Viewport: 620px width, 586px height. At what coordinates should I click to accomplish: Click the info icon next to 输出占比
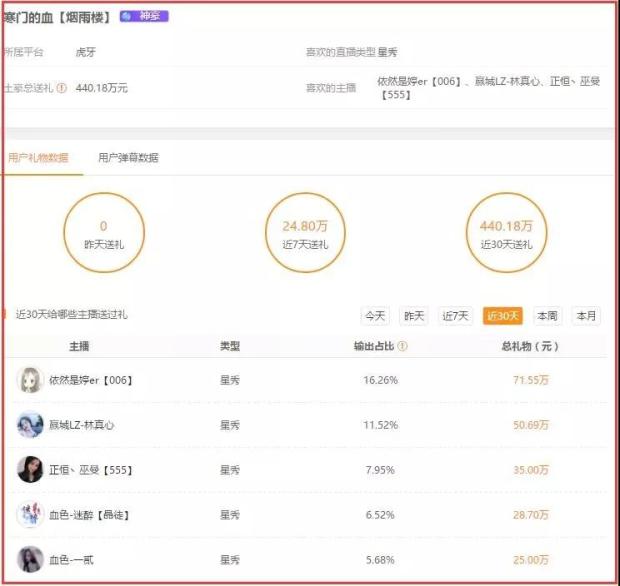point(402,346)
